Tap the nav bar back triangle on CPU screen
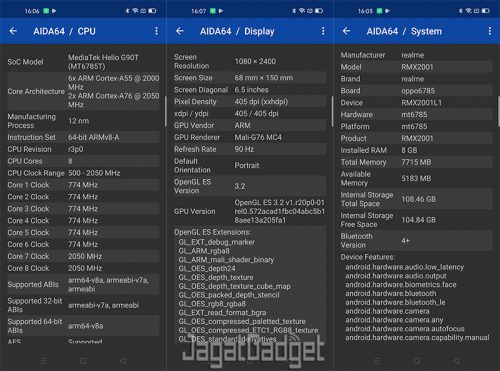Image resolution: width=500 pixels, height=371 pixels. pos(123,361)
